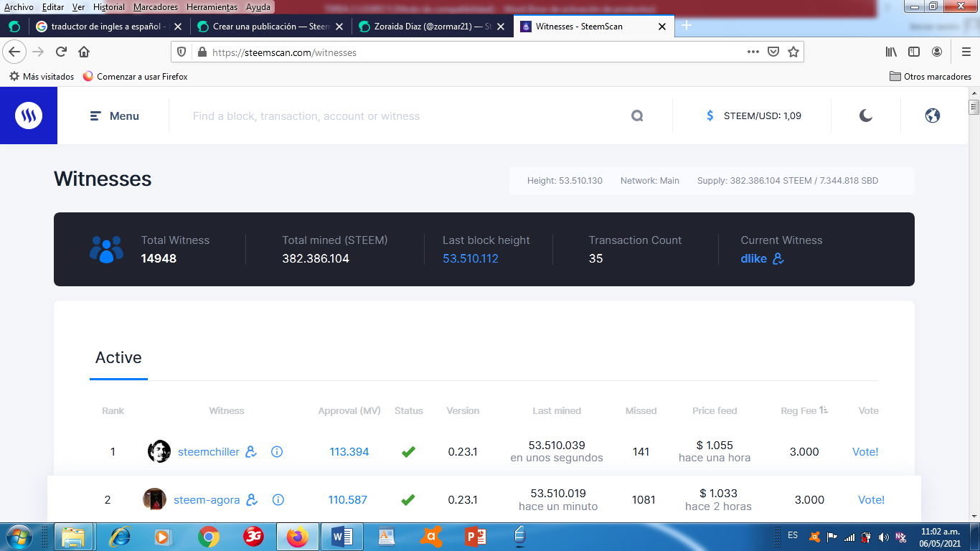Switch to Crear una publicación tab

[x=271, y=27]
